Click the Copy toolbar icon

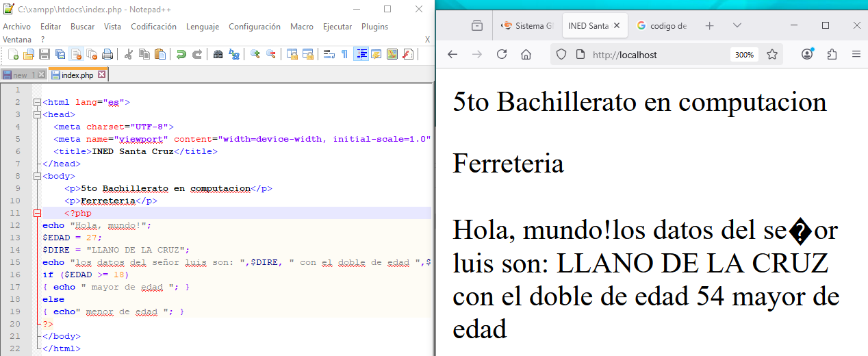click(x=144, y=54)
